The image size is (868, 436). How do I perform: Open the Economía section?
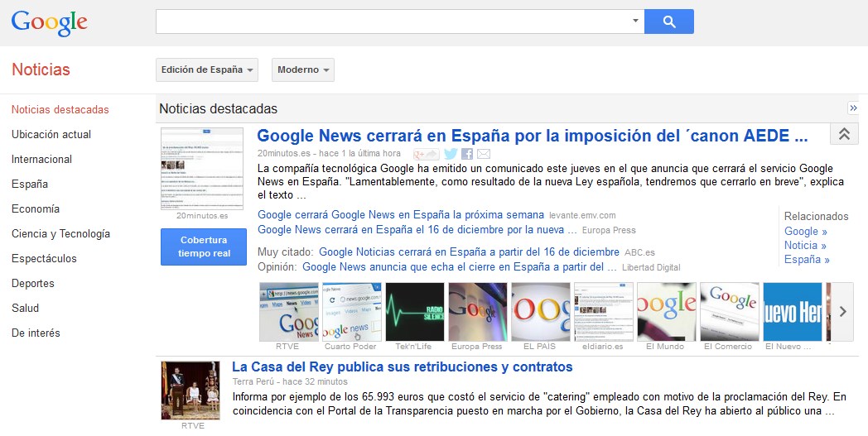pyautogui.click(x=36, y=209)
